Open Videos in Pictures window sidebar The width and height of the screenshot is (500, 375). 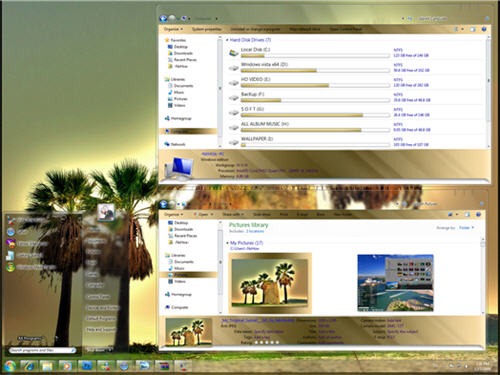coord(176,281)
